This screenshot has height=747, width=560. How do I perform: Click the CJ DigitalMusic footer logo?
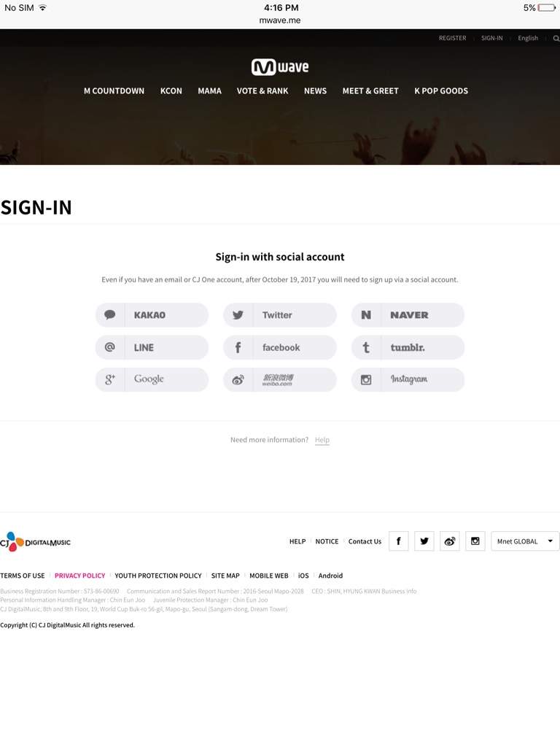[35, 542]
